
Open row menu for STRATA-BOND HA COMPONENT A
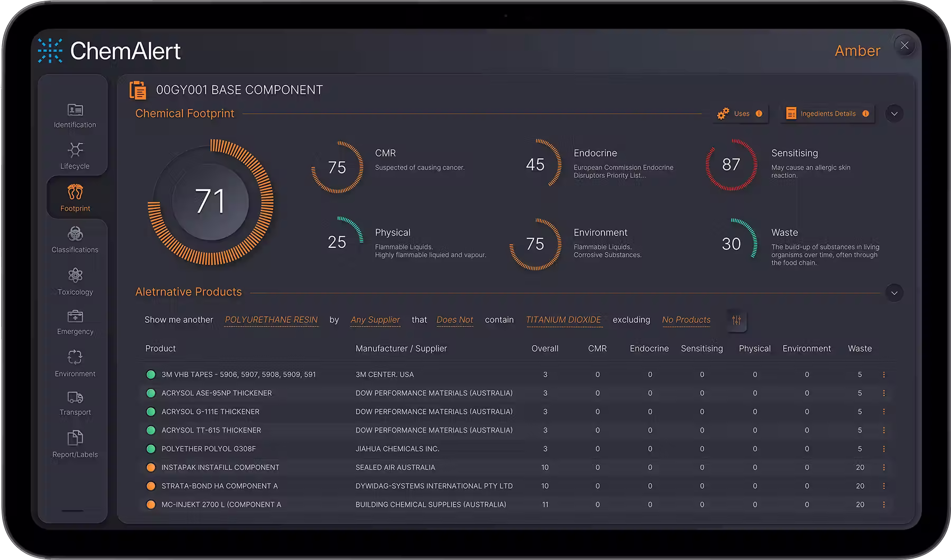pyautogui.click(x=884, y=486)
